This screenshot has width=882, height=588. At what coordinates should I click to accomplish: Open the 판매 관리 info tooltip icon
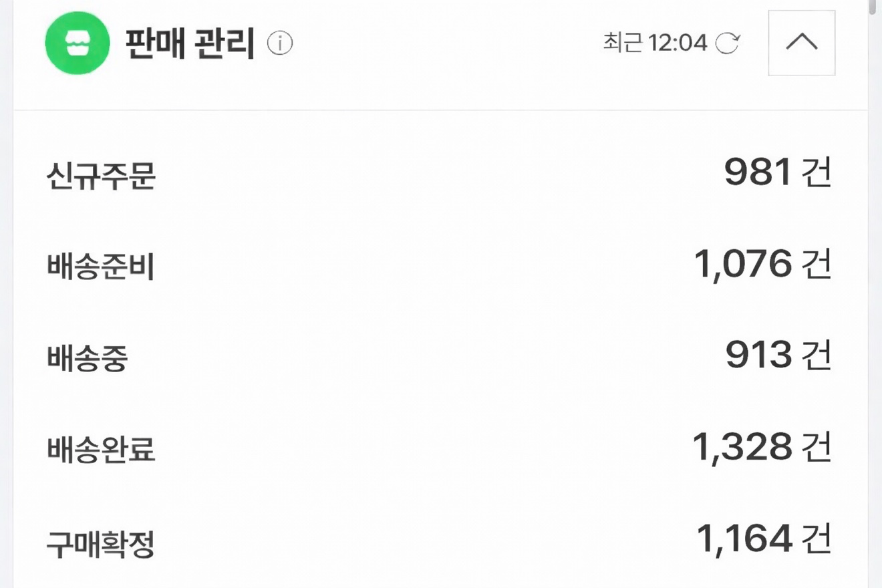[280, 43]
